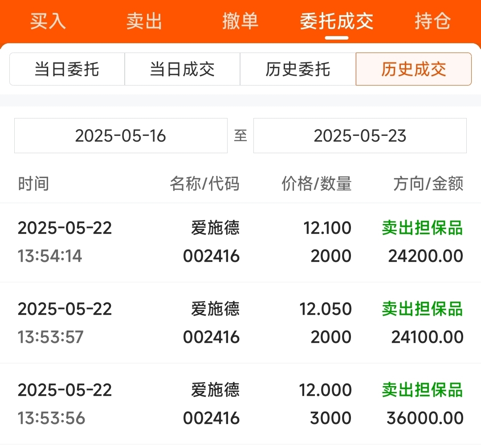This screenshot has height=448, width=481.
Task: Select the 历史成交 sub-tab
Action: [413, 69]
